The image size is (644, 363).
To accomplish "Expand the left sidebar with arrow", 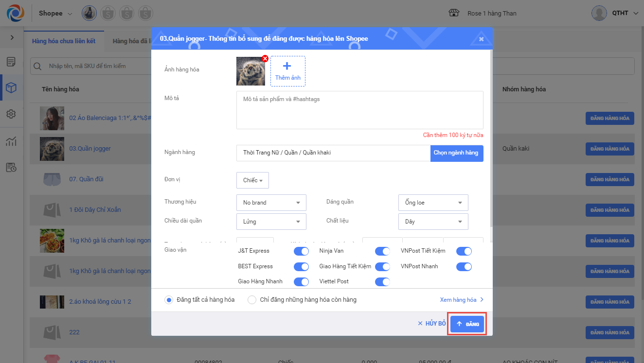I will click(12, 37).
